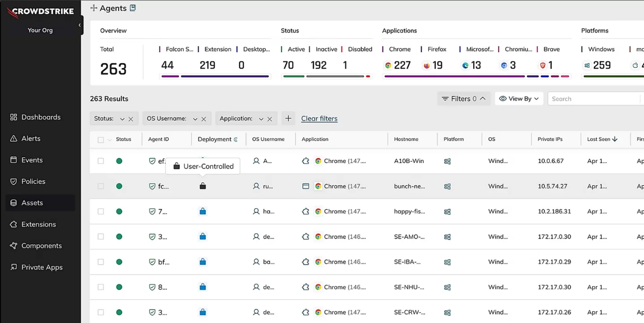Select Assets in the sidebar
The image size is (644, 323).
40,203
